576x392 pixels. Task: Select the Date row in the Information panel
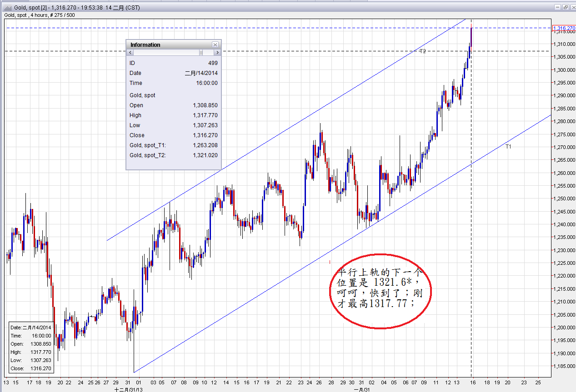(173, 73)
